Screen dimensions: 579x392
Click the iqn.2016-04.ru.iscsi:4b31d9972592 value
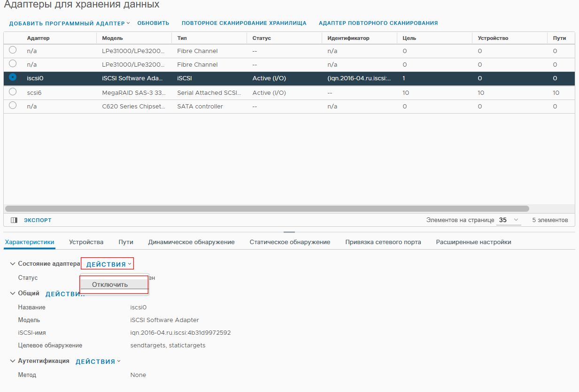[x=180, y=333]
